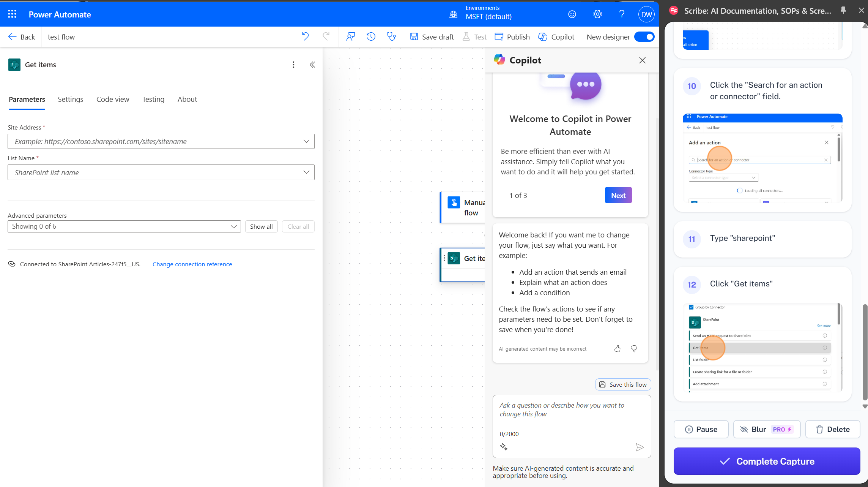The image size is (868, 487).
Task: Open the Environments picker icon
Action: [454, 14]
